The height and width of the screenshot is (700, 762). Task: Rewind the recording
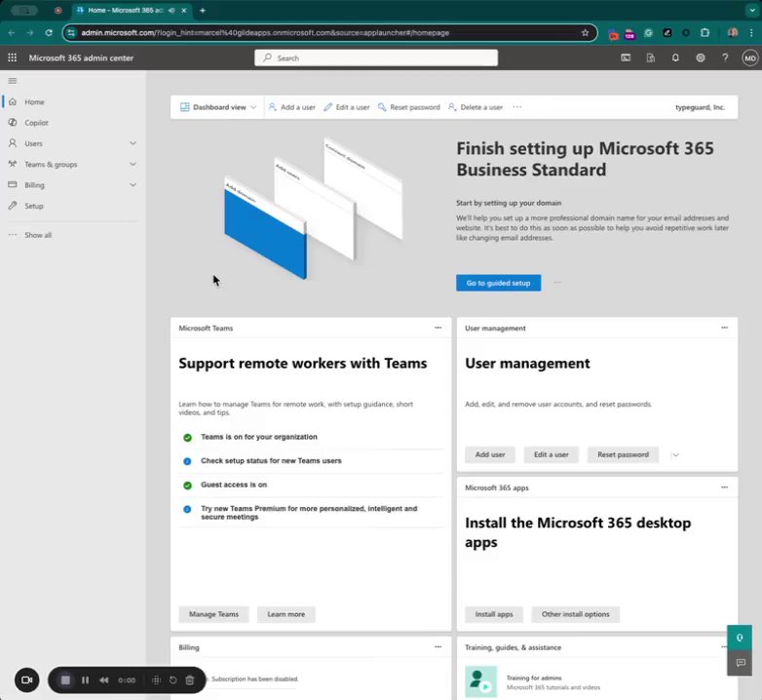click(x=103, y=681)
